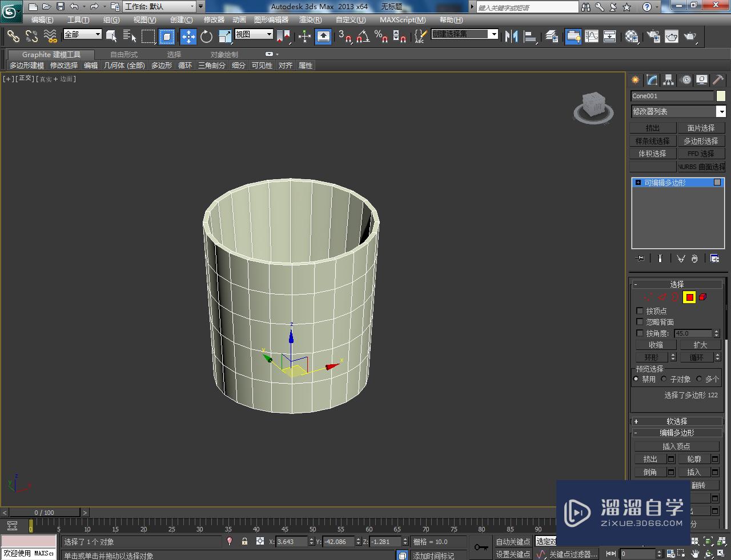731x560 pixels.
Task: Open the 渲染(R) menu
Action: tap(310, 20)
